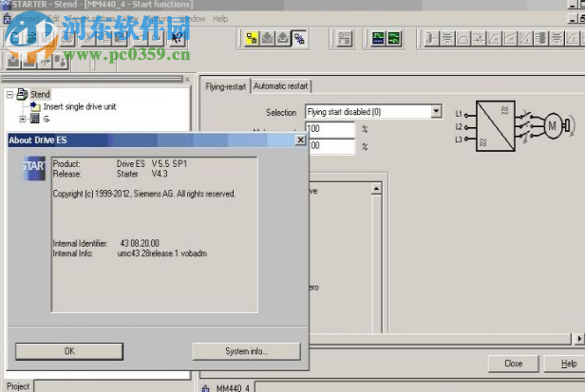Select the 'Insert single drive unit' tree entry
Image resolution: width=585 pixels, height=392 pixels.
80,106
